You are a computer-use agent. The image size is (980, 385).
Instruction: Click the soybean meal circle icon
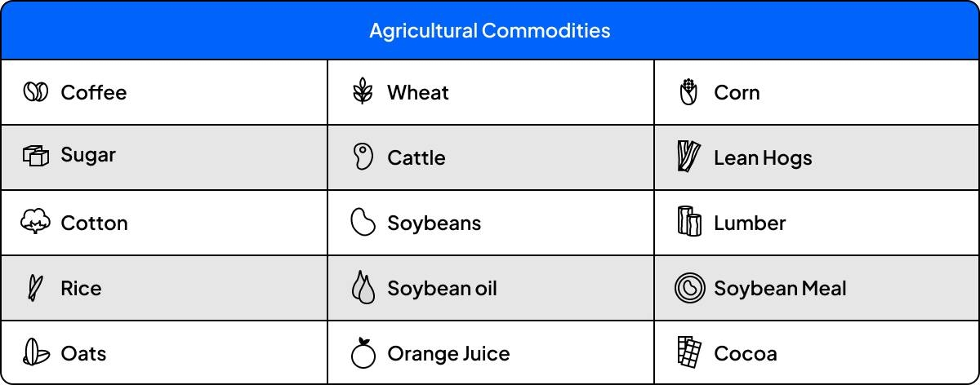point(689,288)
